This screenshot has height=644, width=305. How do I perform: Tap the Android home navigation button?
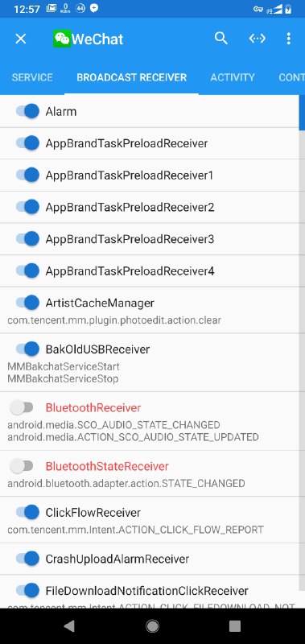point(152,625)
